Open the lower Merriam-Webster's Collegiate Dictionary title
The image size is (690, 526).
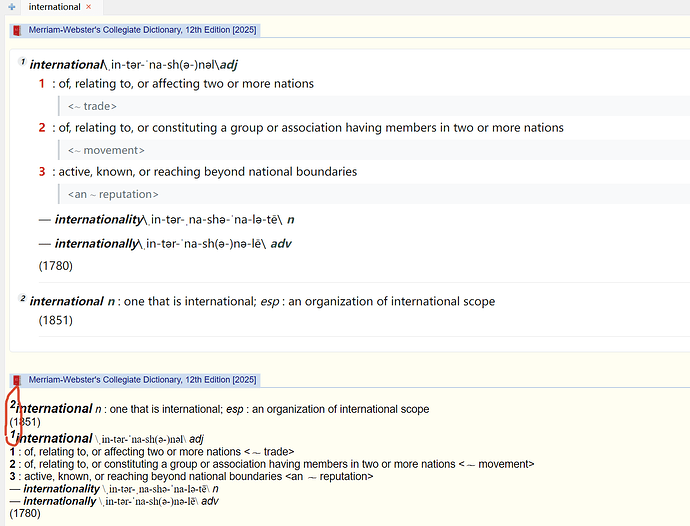point(142,380)
